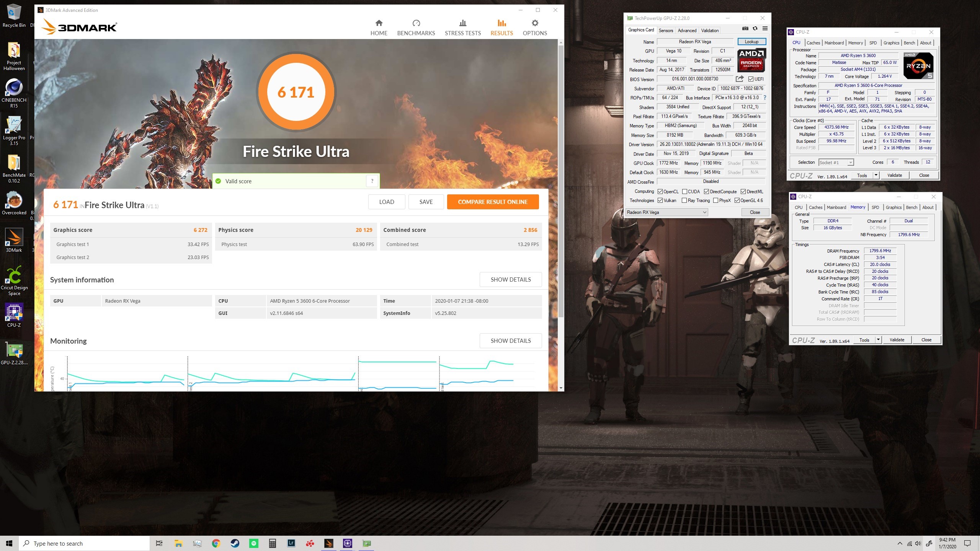Toggle the DirectML checkbox in GPU-Z
Image resolution: width=980 pixels, height=551 pixels.
click(x=743, y=192)
